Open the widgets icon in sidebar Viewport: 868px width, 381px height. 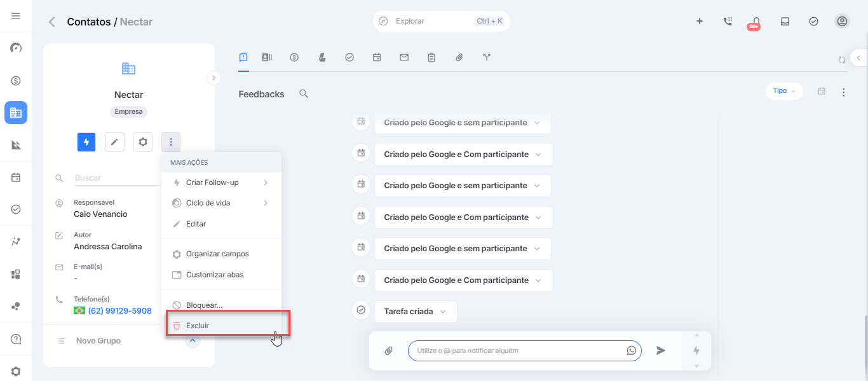point(16,274)
